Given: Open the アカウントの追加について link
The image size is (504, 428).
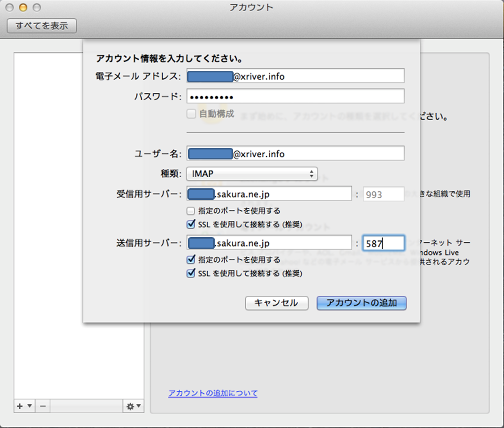Looking at the screenshot, I should click(x=213, y=393).
